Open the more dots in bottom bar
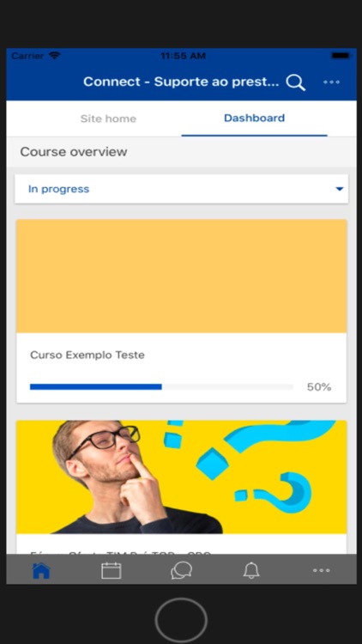 click(x=322, y=570)
